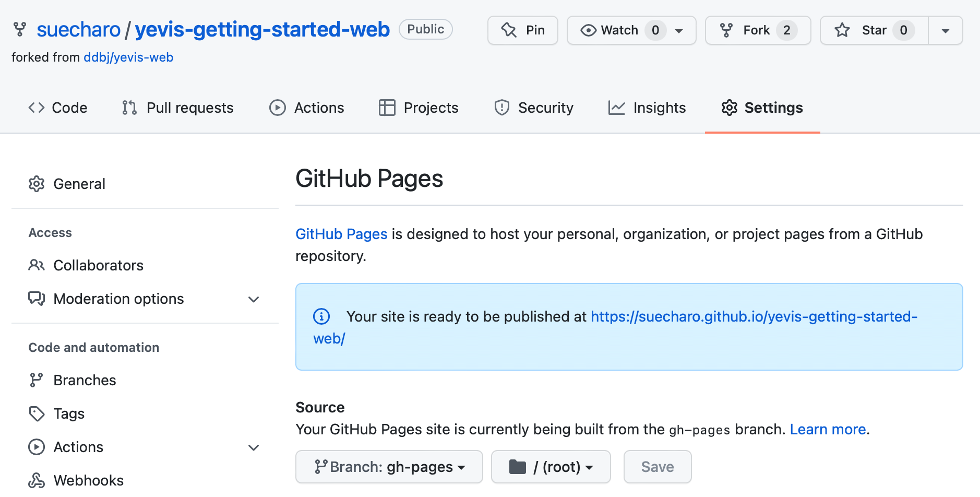Expand the Moderation options section
Image resolution: width=980 pixels, height=497 pixels.
(254, 299)
